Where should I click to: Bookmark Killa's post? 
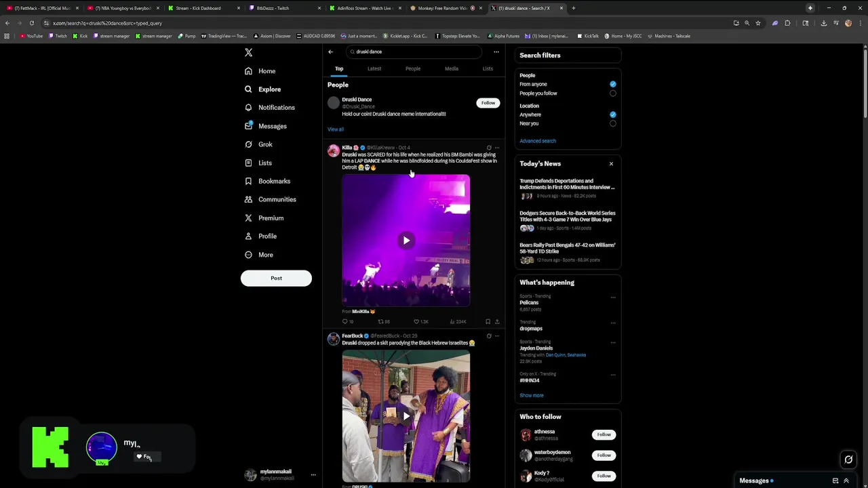488,321
